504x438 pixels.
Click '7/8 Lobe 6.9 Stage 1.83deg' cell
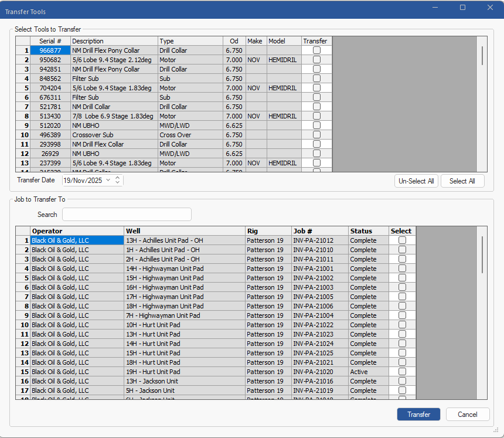(x=114, y=116)
